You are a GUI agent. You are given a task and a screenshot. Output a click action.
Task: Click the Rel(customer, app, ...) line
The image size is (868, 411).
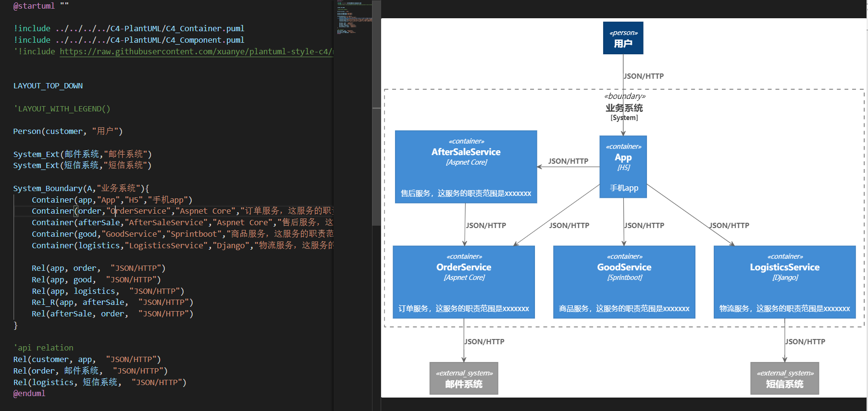click(87, 359)
